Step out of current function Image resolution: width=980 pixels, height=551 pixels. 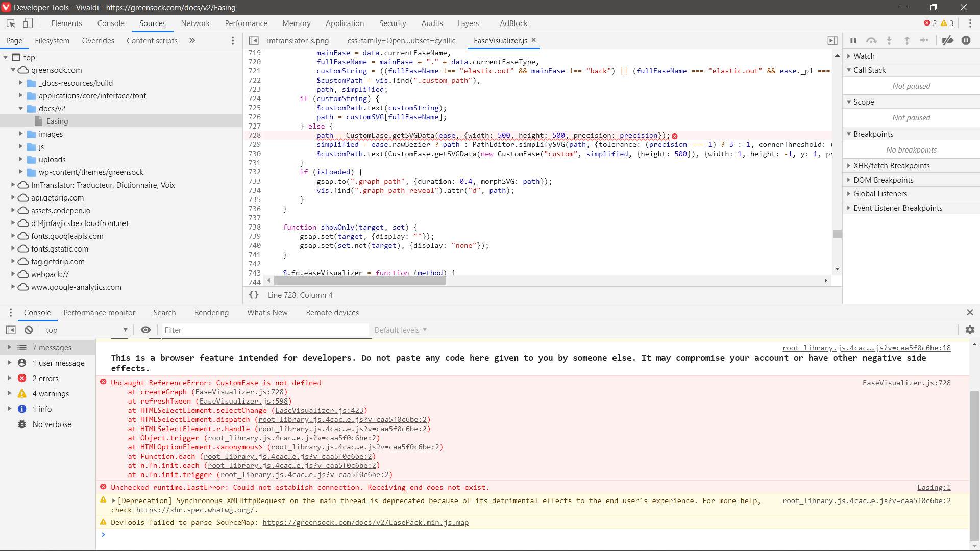click(907, 40)
